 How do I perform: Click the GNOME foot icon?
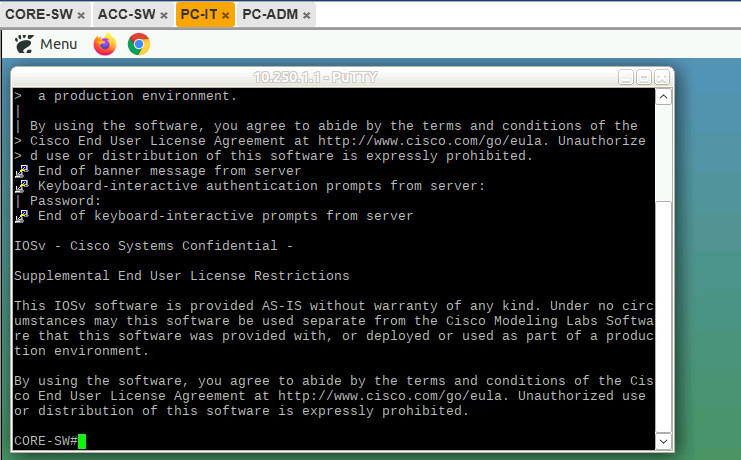coord(24,44)
